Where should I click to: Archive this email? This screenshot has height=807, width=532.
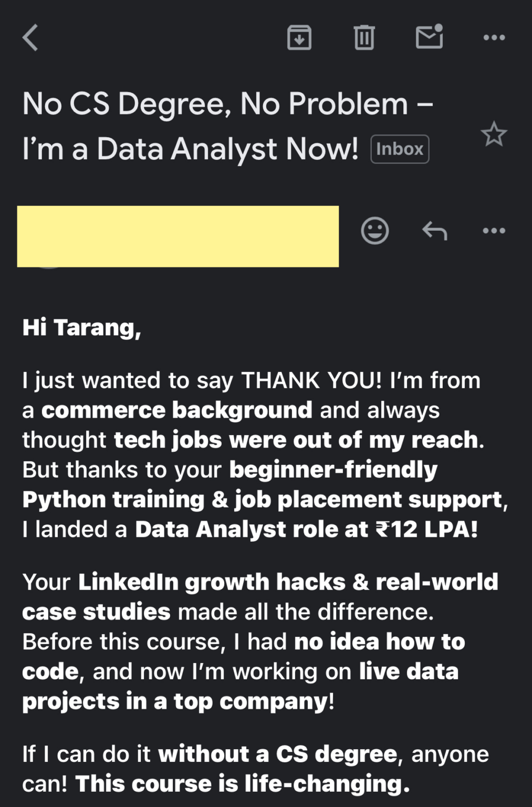tap(299, 37)
